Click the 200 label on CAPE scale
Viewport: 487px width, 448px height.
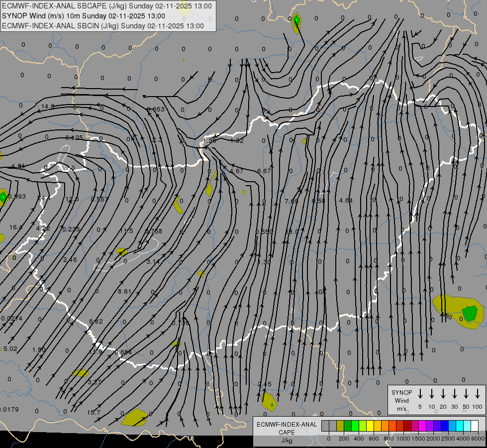[344, 439]
